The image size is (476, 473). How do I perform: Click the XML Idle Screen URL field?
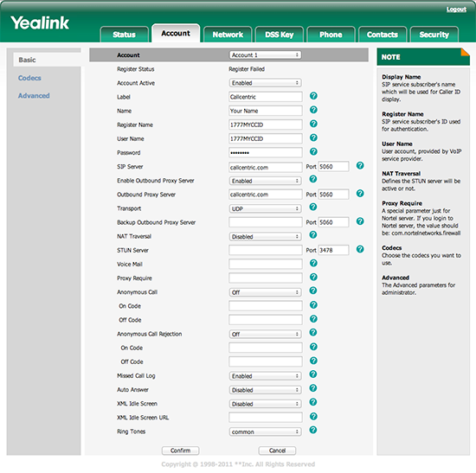(x=266, y=417)
